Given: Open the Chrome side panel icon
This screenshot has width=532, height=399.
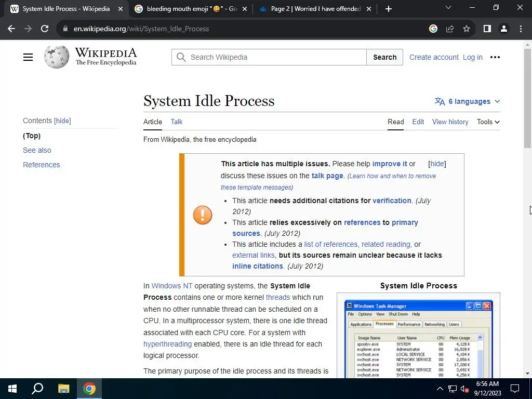Looking at the screenshot, I should tap(487, 29).
